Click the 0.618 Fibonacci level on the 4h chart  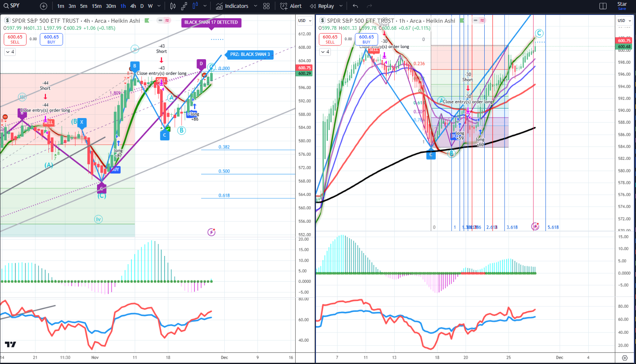click(x=224, y=195)
